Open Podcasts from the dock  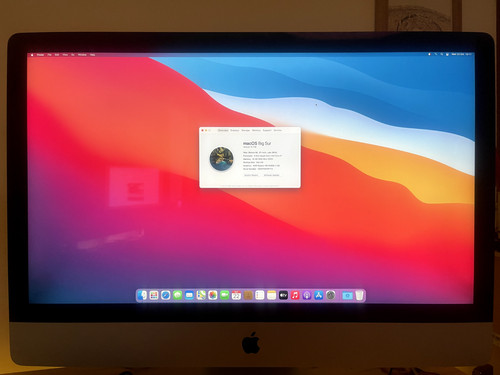(x=307, y=295)
